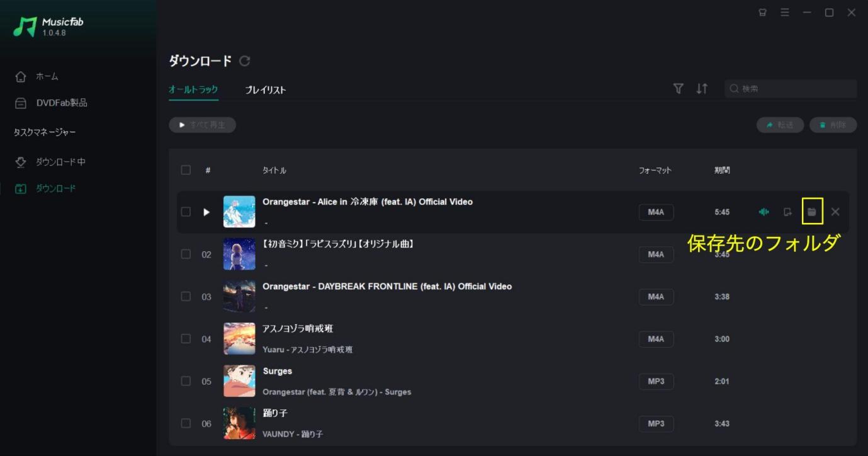Click the Alice in 冷凍庫 album thumbnail
Screen dimensions: 868x456
(239, 212)
